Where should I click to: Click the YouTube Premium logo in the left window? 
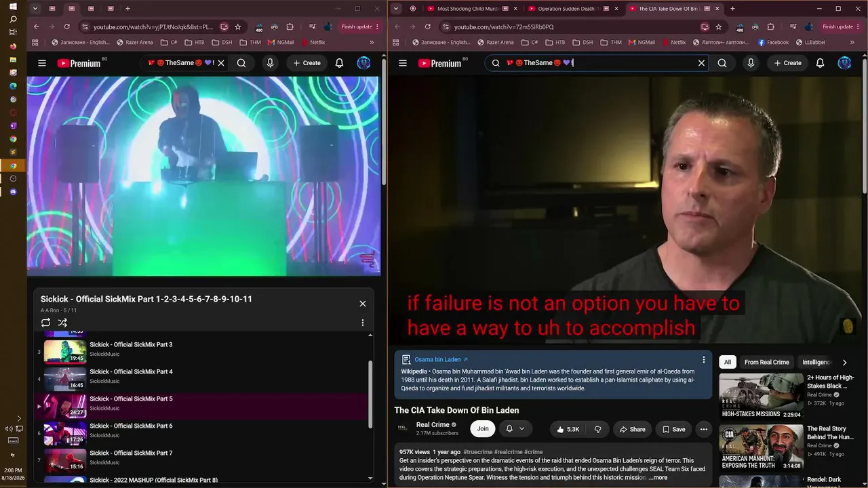click(79, 63)
